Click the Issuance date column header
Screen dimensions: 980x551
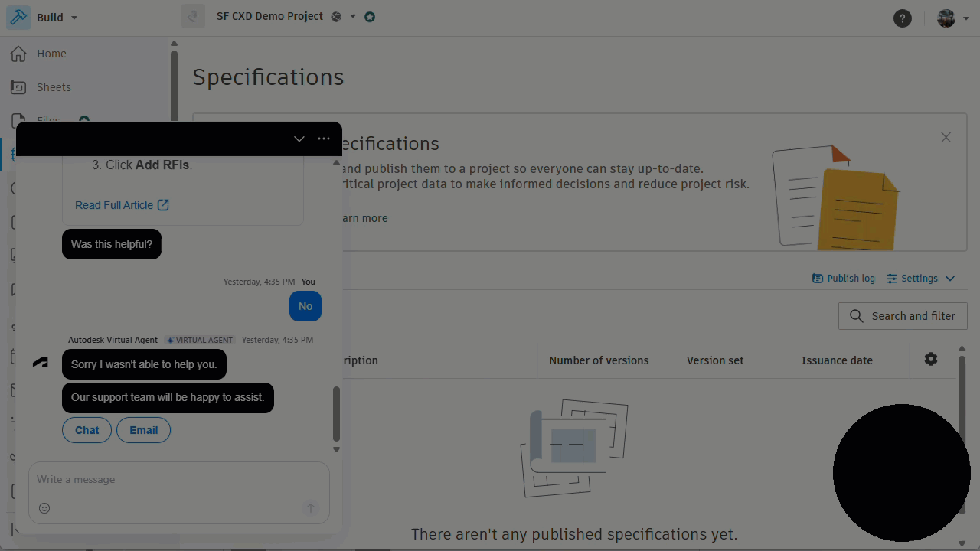click(837, 360)
